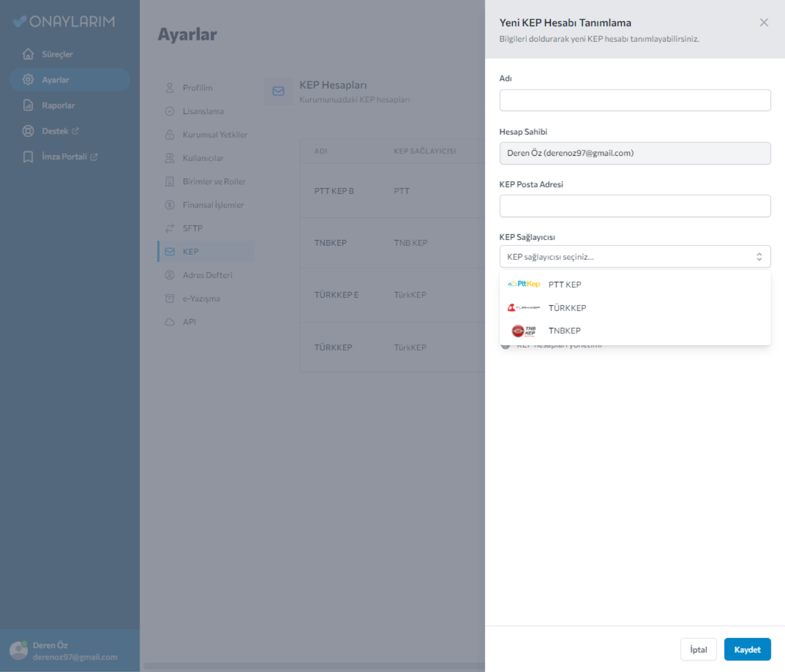Screen dimensions: 785x672
Task: Open the Adres Defteri settings section
Action: tap(207, 275)
